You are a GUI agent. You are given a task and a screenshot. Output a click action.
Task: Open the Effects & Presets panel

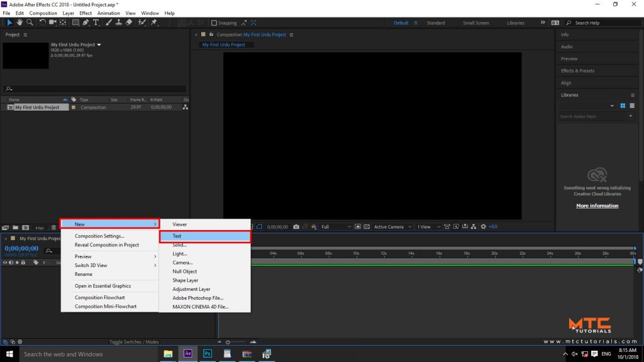coord(577,70)
